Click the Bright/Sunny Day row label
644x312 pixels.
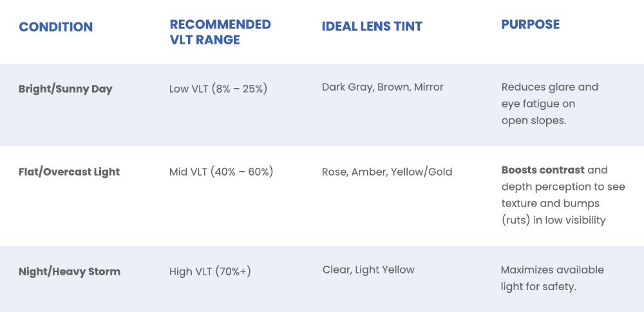[65, 89]
